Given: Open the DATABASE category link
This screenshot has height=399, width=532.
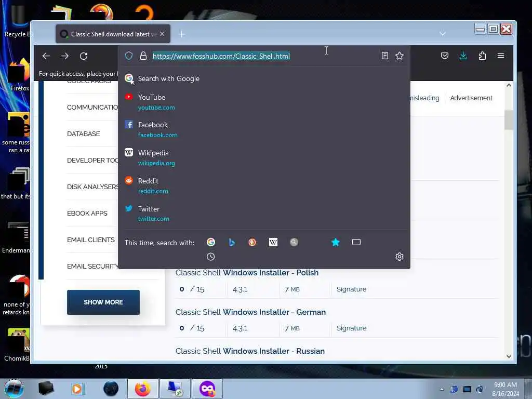Looking at the screenshot, I should click(x=84, y=134).
